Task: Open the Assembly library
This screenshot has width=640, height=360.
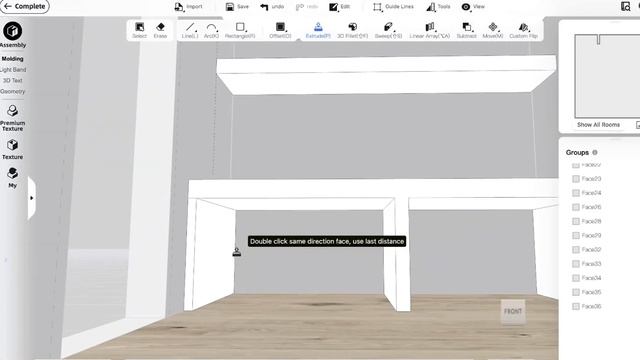Action: 13,35
